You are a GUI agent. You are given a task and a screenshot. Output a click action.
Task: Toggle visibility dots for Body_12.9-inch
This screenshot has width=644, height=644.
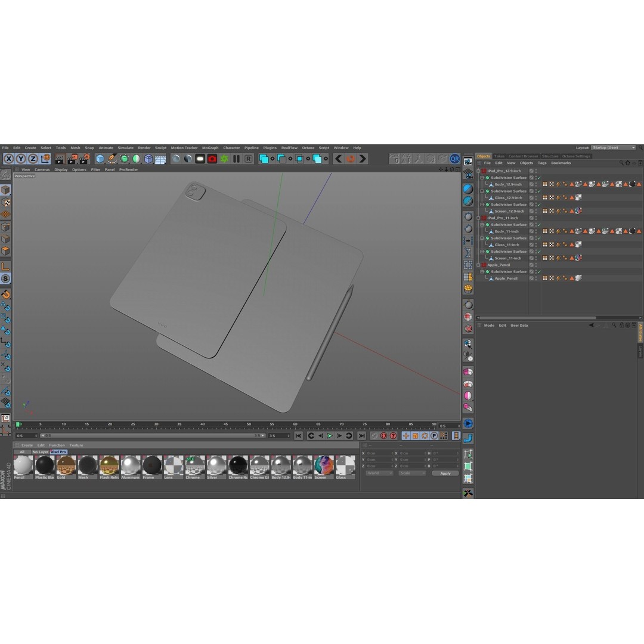coord(536,184)
